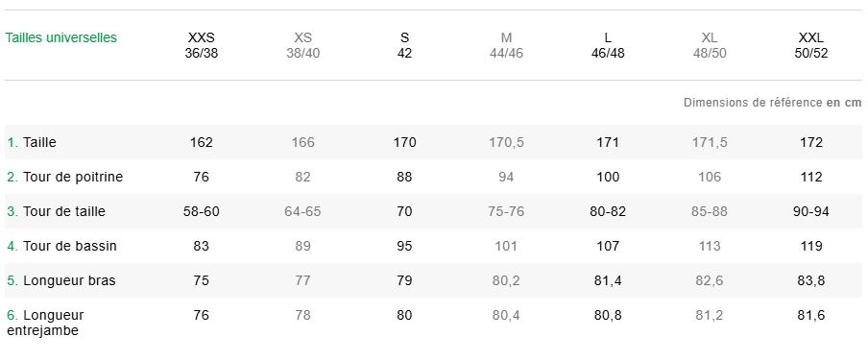Select the XL 48/50 size header
The width and height of the screenshot is (868, 361).
(710, 45)
